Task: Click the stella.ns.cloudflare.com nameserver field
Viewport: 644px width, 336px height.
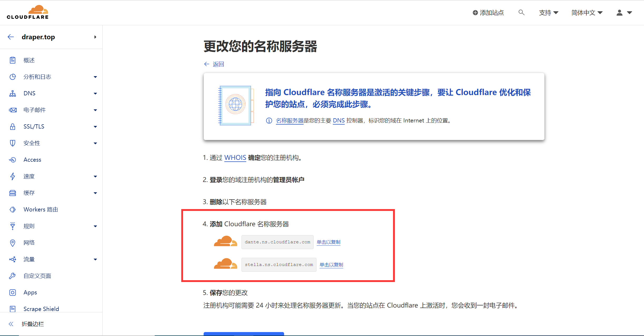Action: [279, 265]
